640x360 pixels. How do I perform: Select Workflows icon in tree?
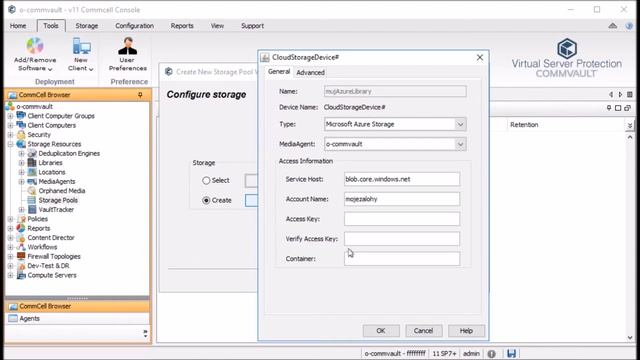pyautogui.click(x=21, y=247)
